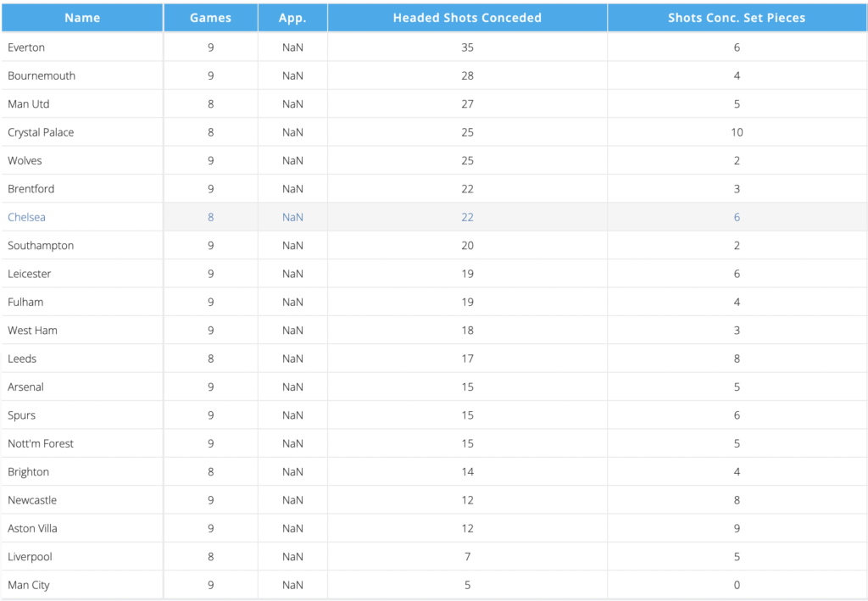The width and height of the screenshot is (868, 601).
Task: Click the Aston Villa team name
Action: [x=33, y=528]
